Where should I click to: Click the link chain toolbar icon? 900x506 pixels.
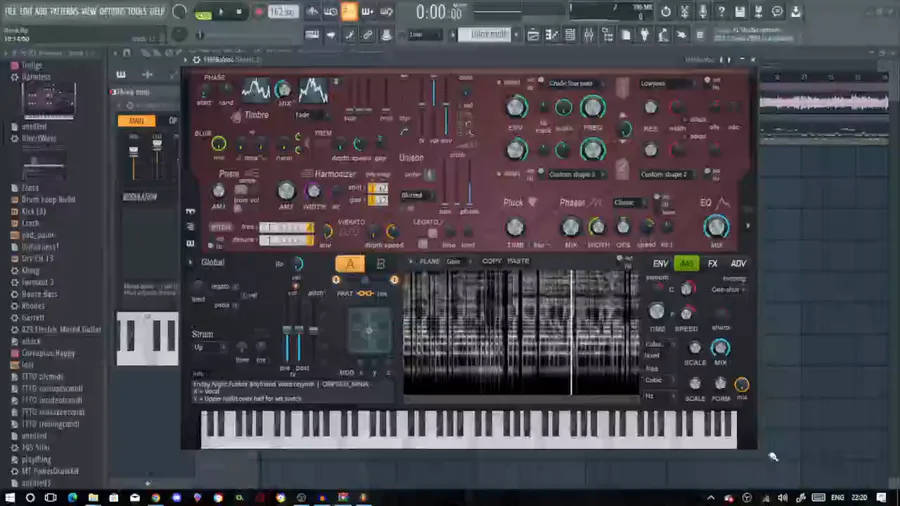pyautogui.click(x=367, y=35)
